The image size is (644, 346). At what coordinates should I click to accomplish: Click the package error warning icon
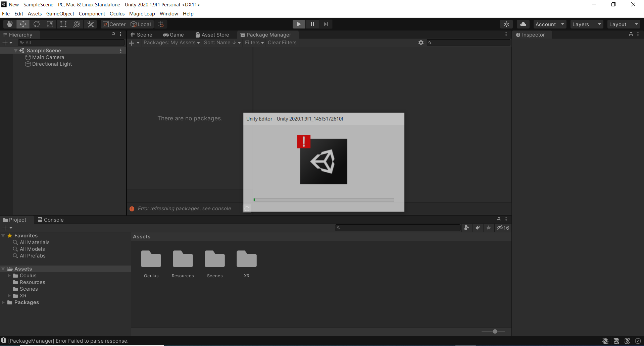coord(132,209)
